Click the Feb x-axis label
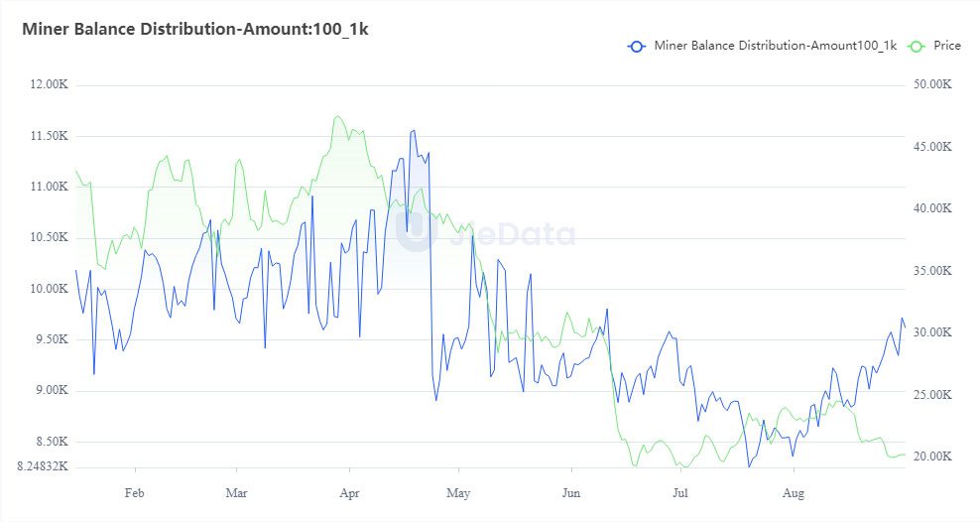 tap(134, 493)
